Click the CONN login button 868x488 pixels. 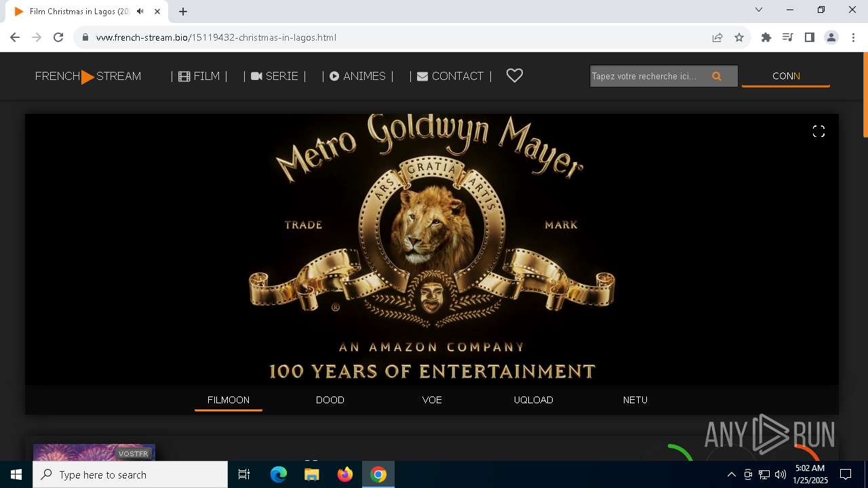[786, 76]
